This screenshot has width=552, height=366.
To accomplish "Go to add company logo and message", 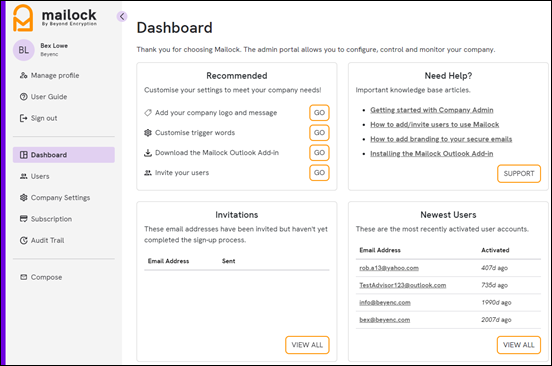I will 319,113.
